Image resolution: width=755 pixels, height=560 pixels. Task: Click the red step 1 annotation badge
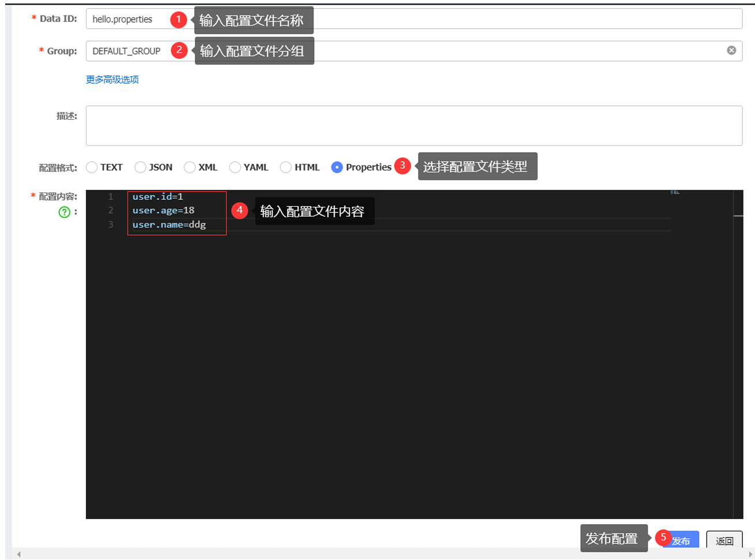pyautogui.click(x=179, y=20)
